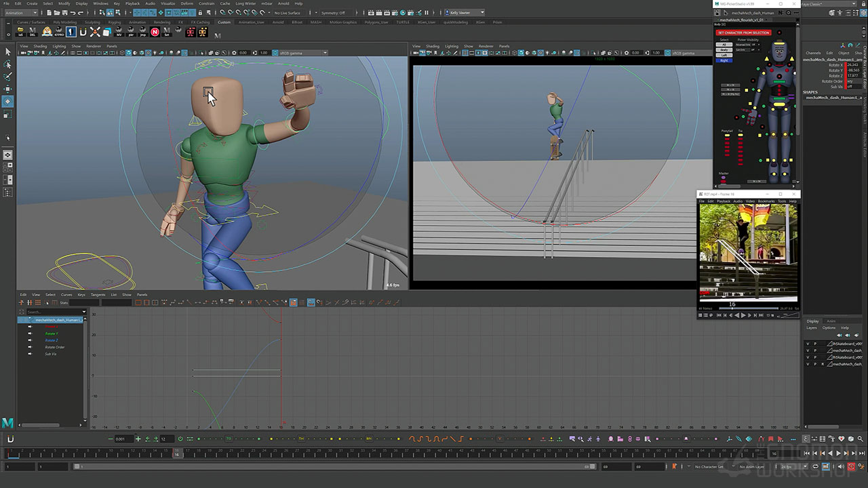
Task: Select the Left option in picker Select group
Action: point(724,55)
